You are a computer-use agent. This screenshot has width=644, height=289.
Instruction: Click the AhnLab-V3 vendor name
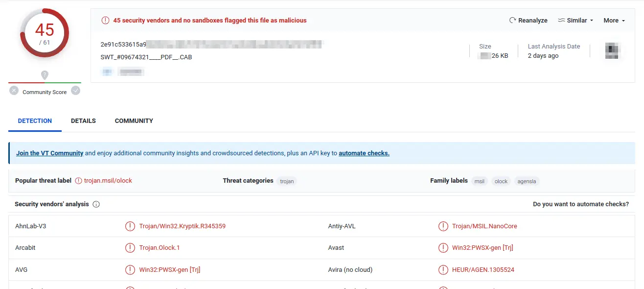click(31, 226)
